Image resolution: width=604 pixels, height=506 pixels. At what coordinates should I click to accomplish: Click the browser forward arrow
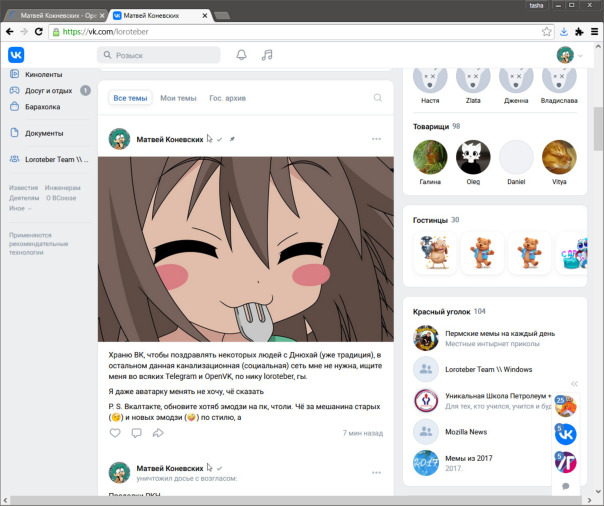24,32
